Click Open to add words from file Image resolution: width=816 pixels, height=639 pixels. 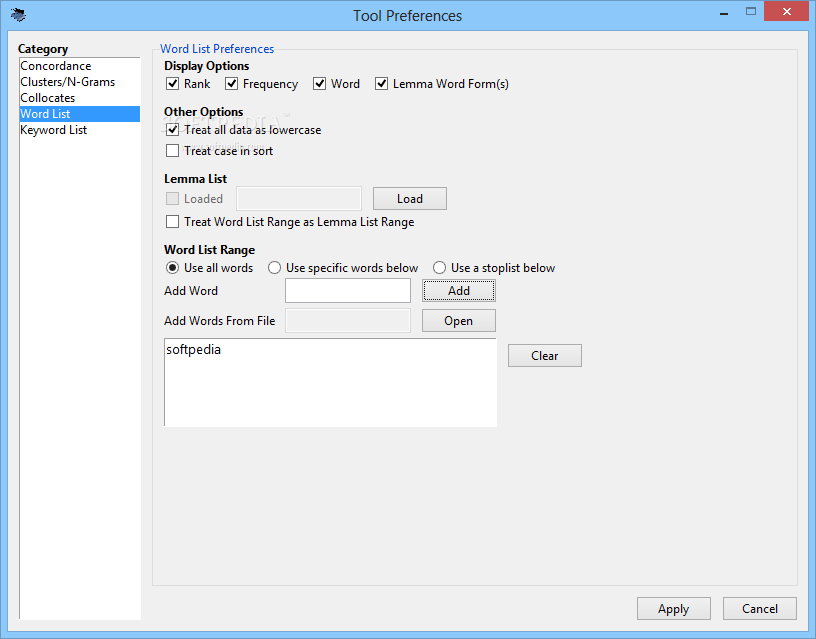(x=458, y=321)
